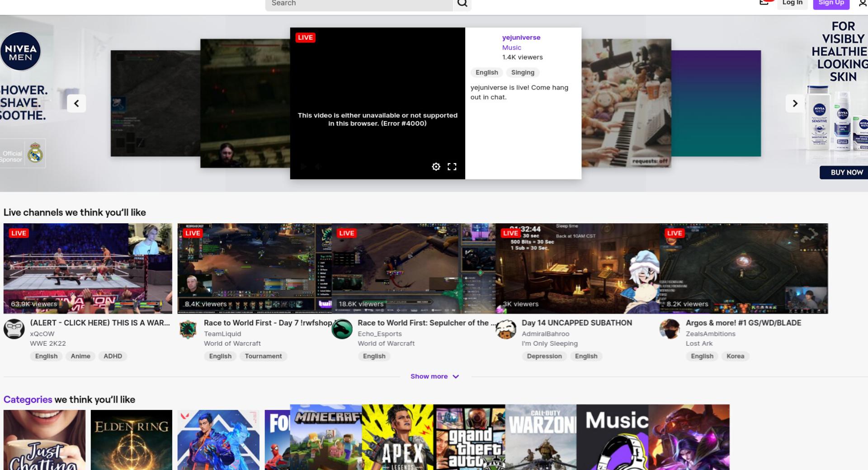Image resolution: width=868 pixels, height=470 pixels.
Task: Open Echo_Esports channel avatar
Action: 342,329
